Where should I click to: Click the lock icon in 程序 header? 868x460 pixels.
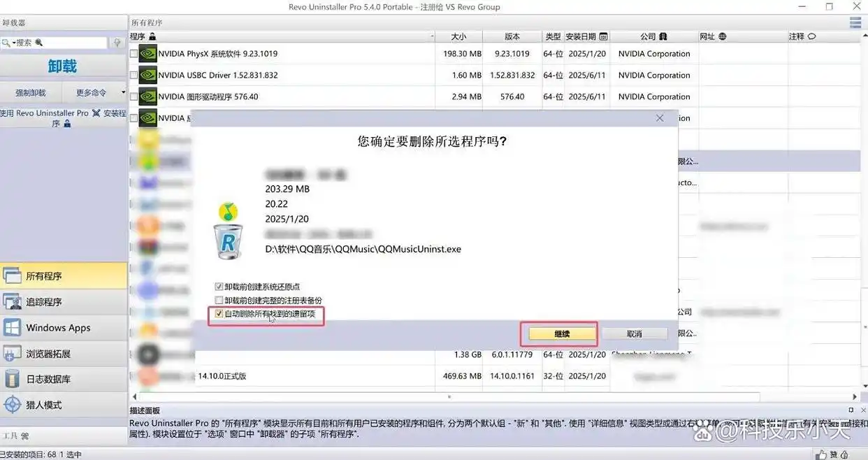click(x=152, y=36)
